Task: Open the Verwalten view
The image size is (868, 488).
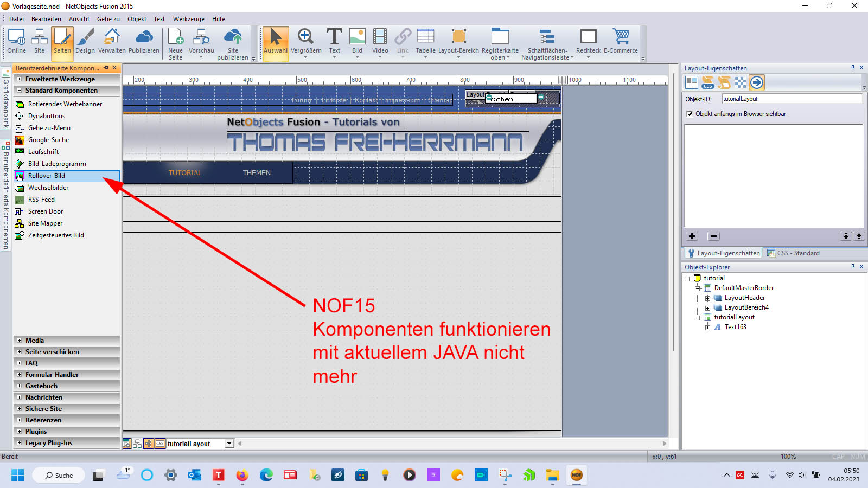Action: click(112, 42)
